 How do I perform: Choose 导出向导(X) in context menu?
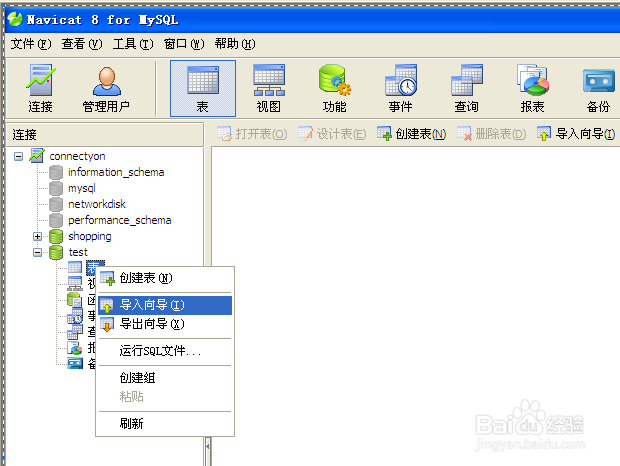pos(165,324)
